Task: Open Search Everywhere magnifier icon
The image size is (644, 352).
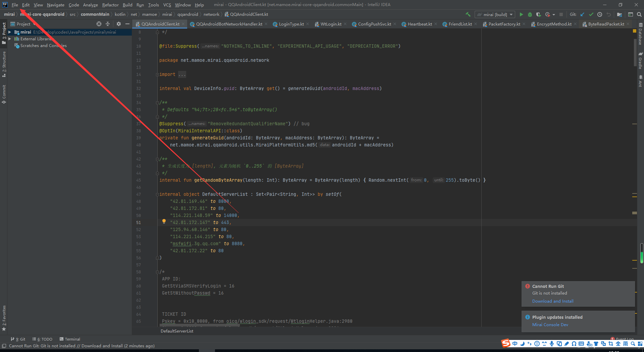Action: tap(639, 14)
